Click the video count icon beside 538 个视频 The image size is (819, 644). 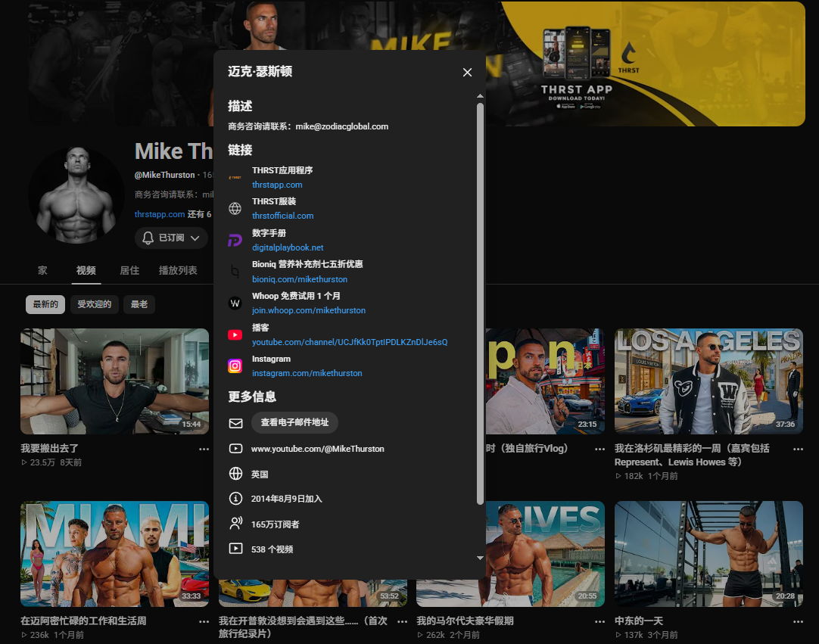[x=235, y=549]
